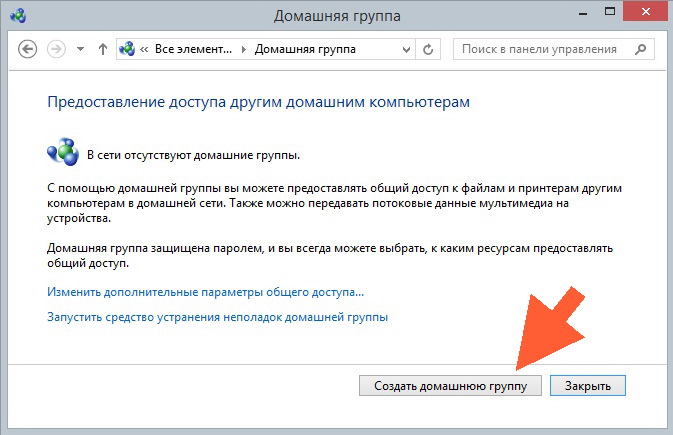Open the address bar history dropdown
Image resolution: width=673 pixels, height=435 pixels.
point(406,49)
